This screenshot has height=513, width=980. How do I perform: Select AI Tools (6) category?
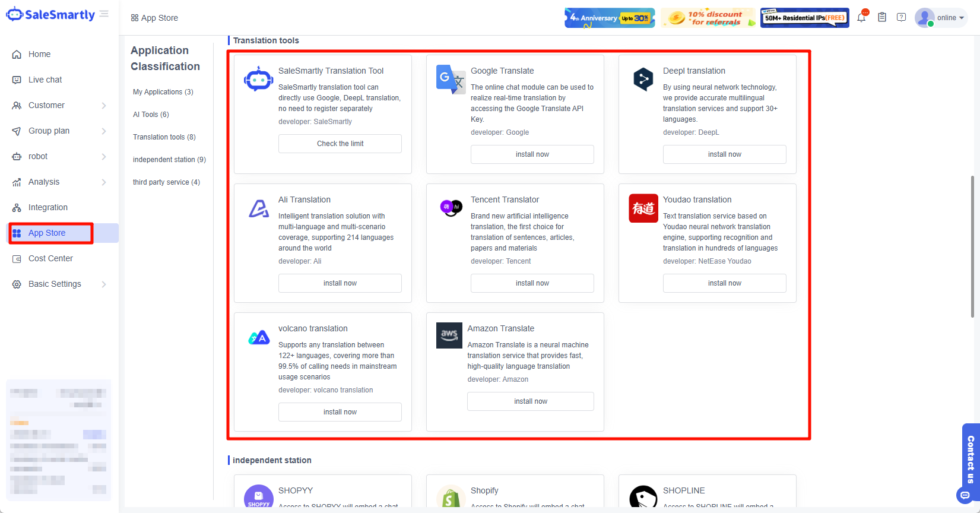[151, 115]
